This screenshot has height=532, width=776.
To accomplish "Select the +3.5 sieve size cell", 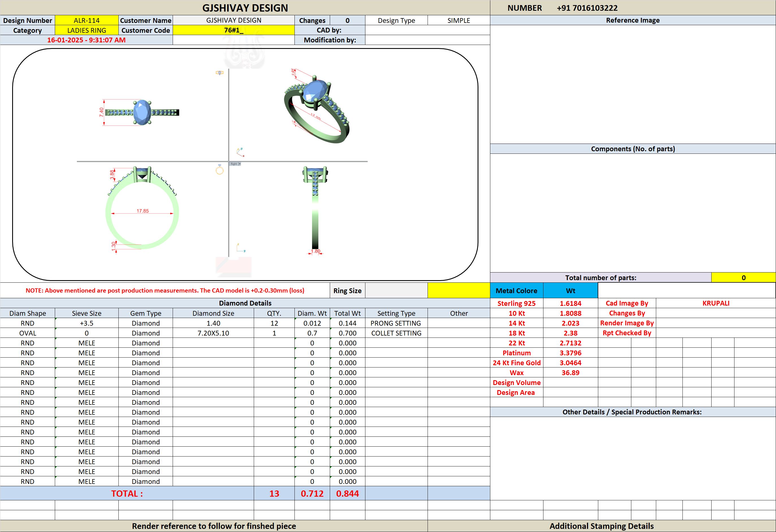I will tap(87, 323).
